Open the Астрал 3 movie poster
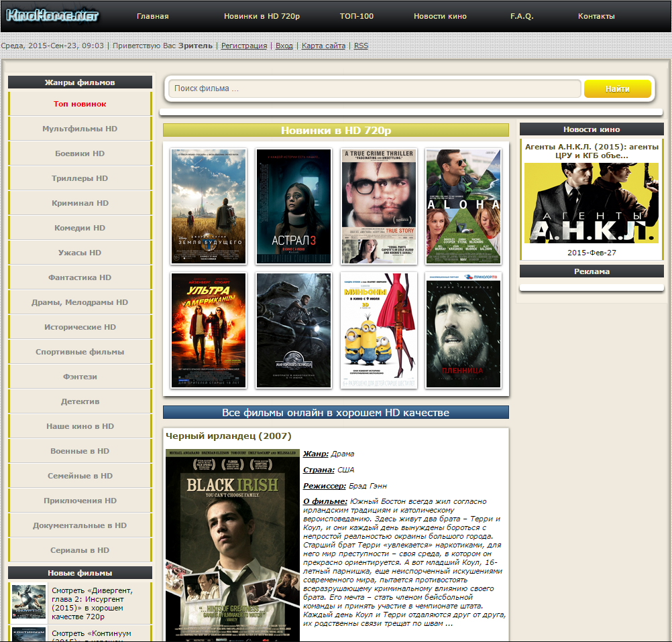 (x=294, y=206)
